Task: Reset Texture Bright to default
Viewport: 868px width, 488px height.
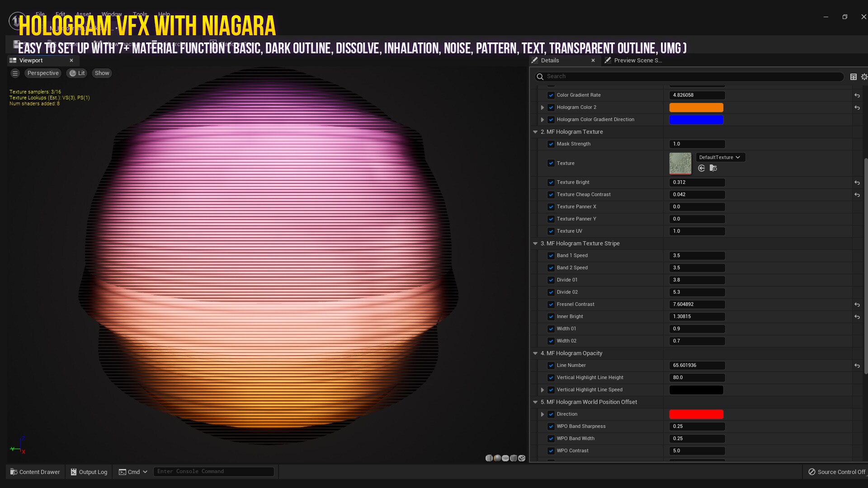Action: 857,183
